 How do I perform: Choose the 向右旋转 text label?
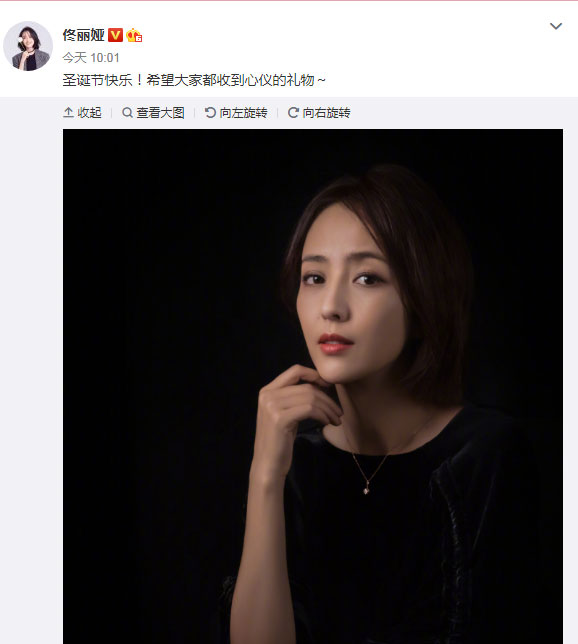[x=326, y=113]
